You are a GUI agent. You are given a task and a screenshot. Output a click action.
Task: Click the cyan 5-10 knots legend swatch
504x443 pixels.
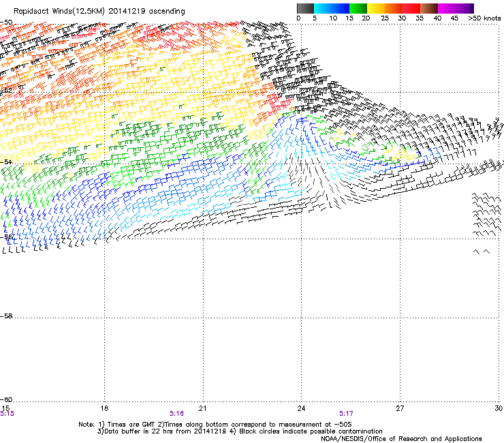tap(323, 8)
